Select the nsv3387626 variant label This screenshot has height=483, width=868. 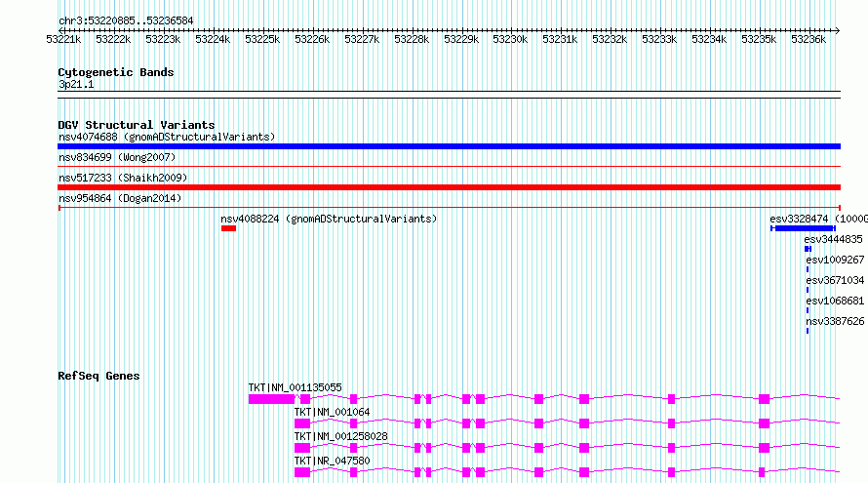click(x=835, y=321)
